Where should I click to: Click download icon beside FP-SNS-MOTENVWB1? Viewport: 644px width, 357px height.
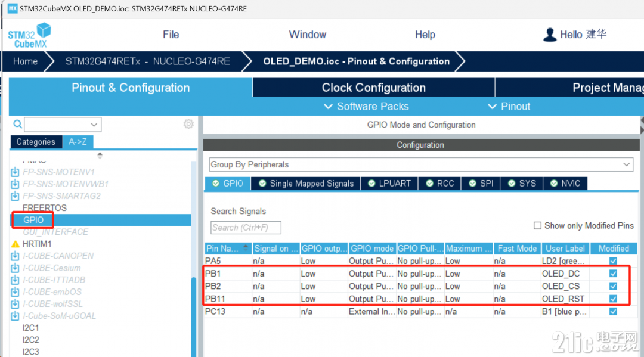(x=15, y=184)
